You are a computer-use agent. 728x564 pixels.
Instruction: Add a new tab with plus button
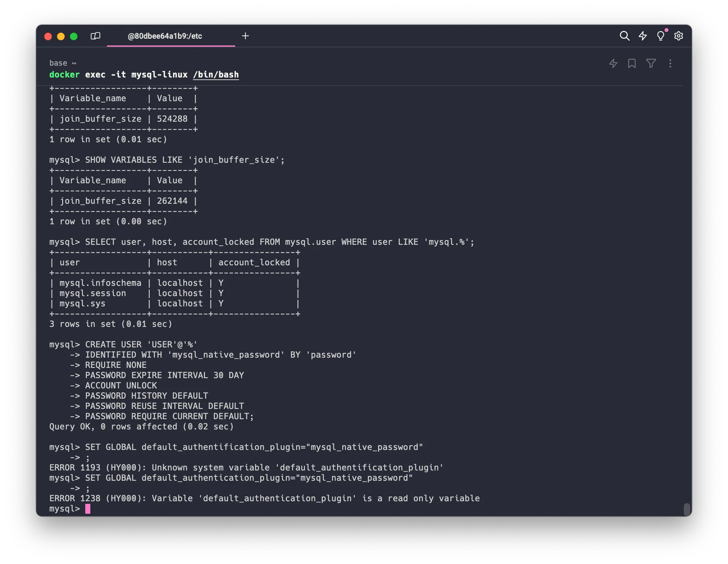245,36
